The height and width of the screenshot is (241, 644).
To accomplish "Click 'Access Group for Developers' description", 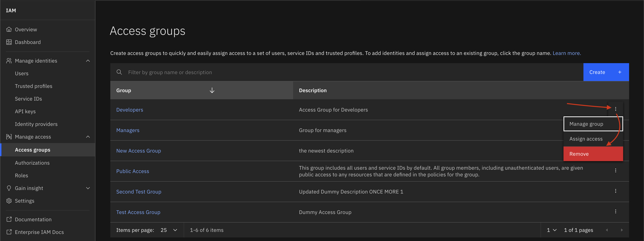I will point(333,110).
